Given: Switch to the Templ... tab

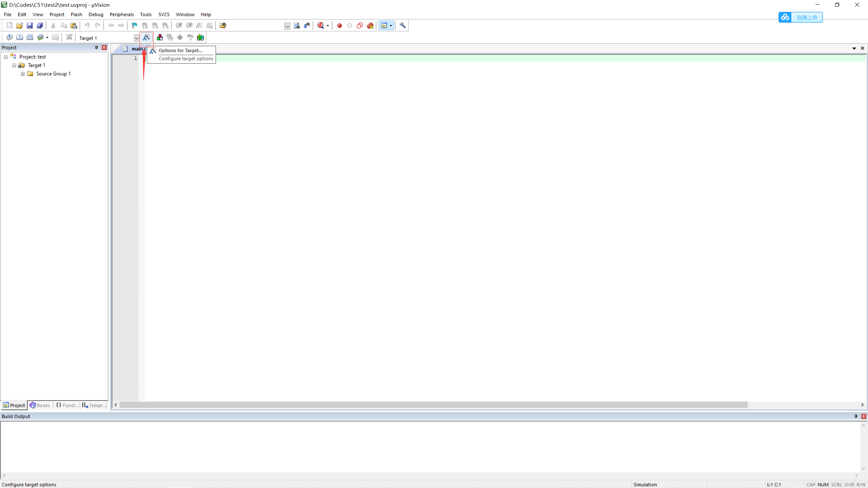Looking at the screenshot, I should [94, 405].
